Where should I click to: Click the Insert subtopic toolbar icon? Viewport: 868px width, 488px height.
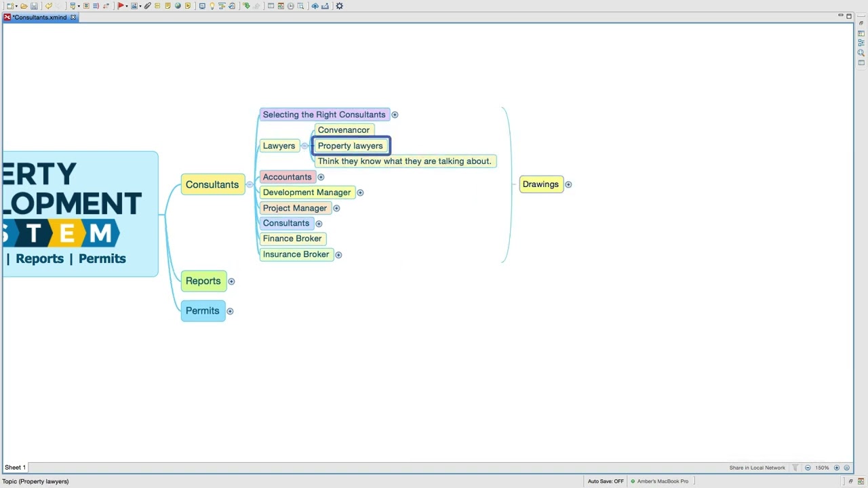[73, 6]
